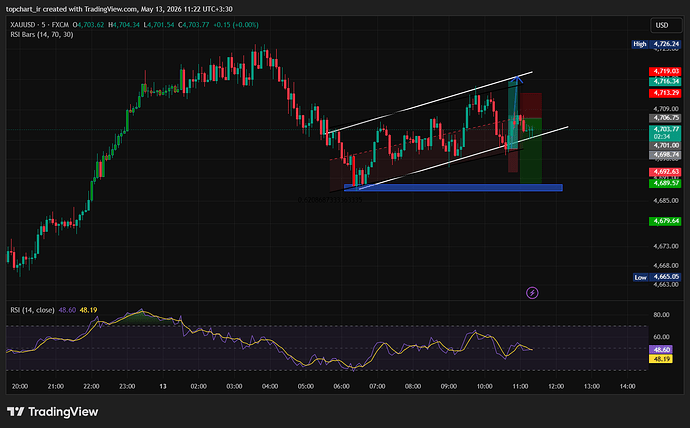Select the lower white channel trendline

tap(463, 158)
